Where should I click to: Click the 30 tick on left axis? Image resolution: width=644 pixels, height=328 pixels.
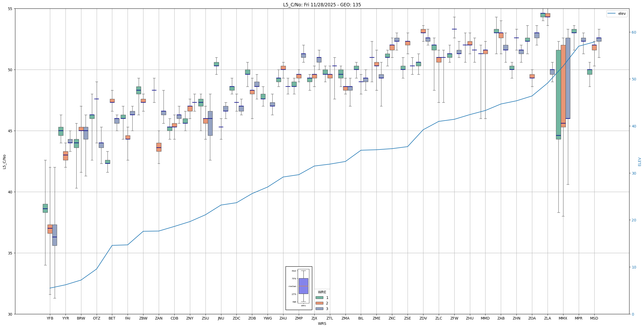[11, 314]
